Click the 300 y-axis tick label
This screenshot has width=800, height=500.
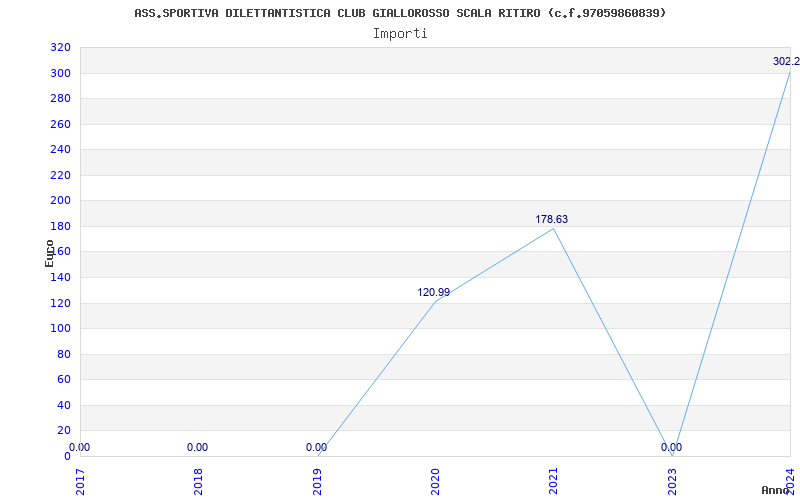pyautogui.click(x=60, y=73)
